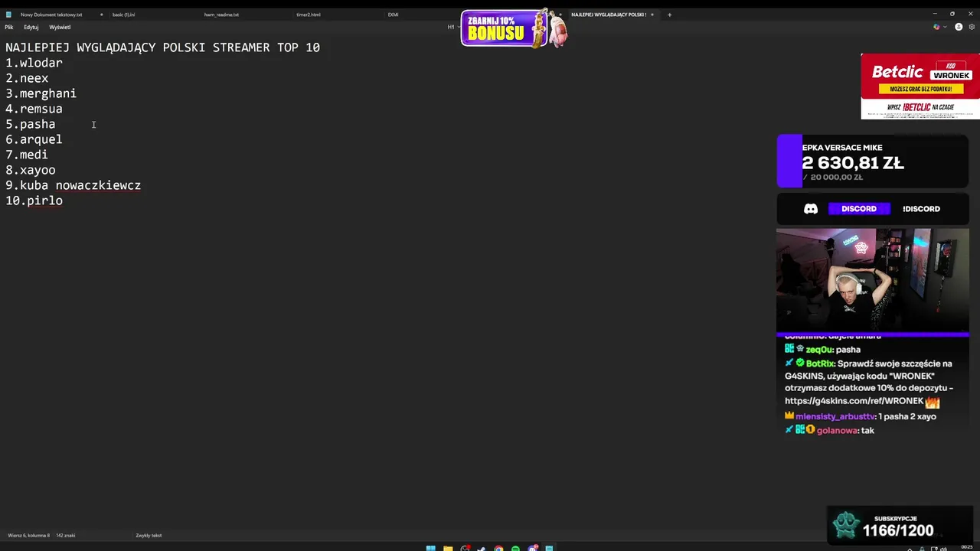Click the line 9.kuba nowaczkiewcz
The image size is (980, 551).
[x=73, y=185]
